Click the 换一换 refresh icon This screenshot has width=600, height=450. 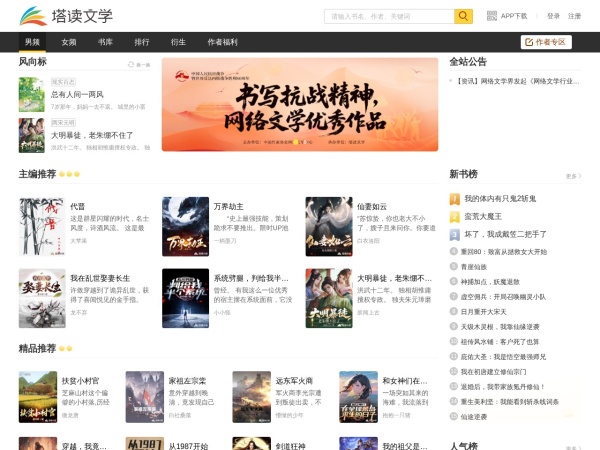tap(132, 64)
